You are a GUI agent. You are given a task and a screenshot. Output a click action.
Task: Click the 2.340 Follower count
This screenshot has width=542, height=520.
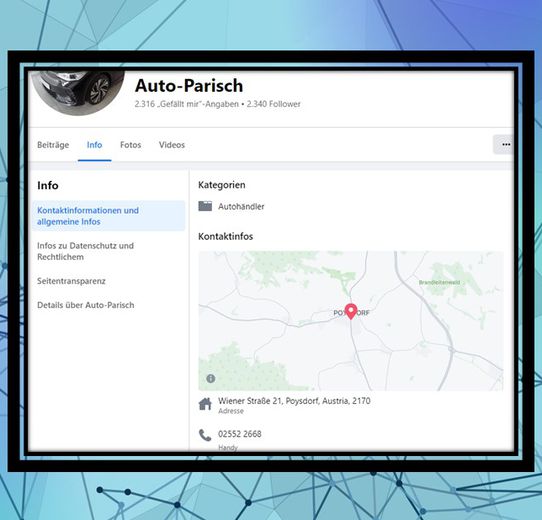pos(273,104)
